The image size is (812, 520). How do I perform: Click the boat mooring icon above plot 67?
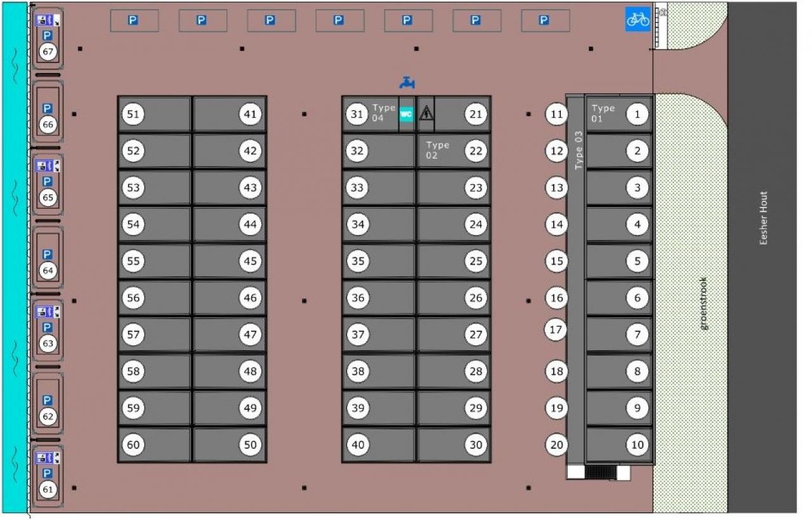pyautogui.click(x=48, y=20)
